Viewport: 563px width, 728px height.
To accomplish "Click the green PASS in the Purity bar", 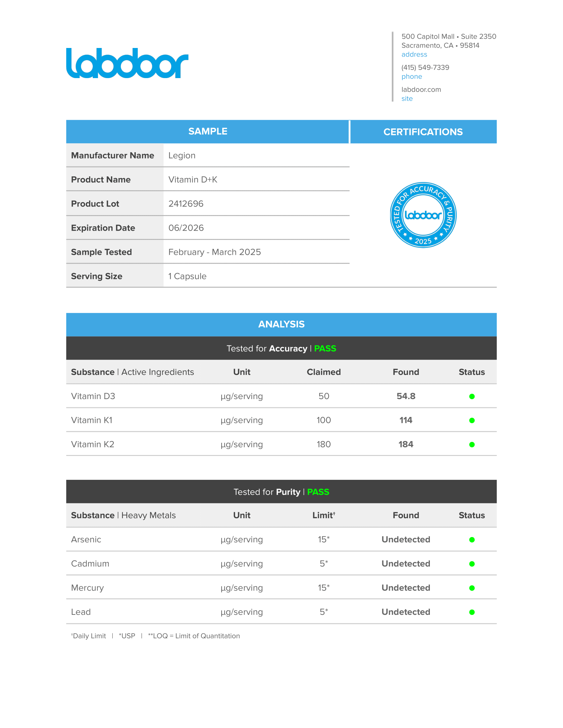I will 318,492.
